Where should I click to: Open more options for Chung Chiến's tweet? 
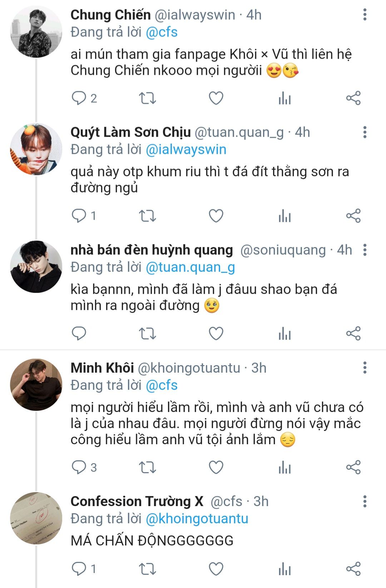(365, 15)
